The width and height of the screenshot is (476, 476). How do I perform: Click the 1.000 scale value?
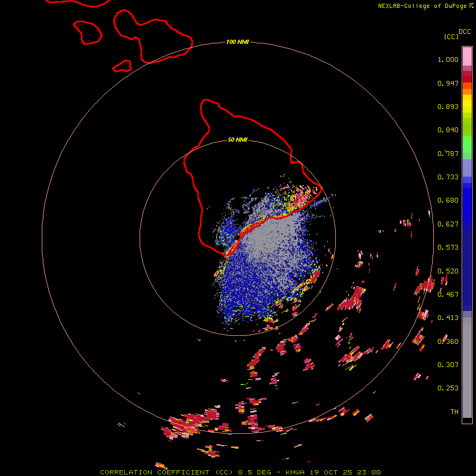pos(448,59)
